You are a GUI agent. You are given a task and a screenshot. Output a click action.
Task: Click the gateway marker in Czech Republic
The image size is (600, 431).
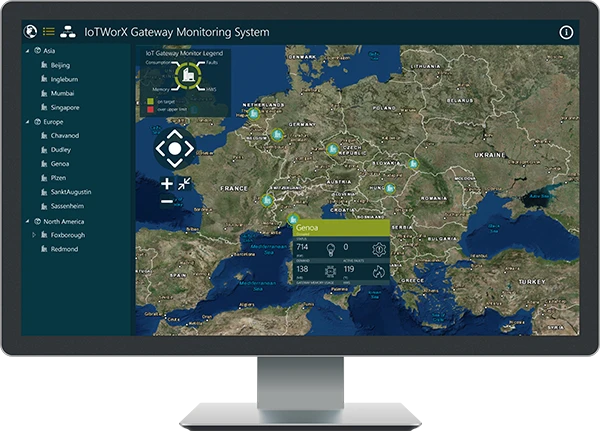pyautogui.click(x=332, y=148)
